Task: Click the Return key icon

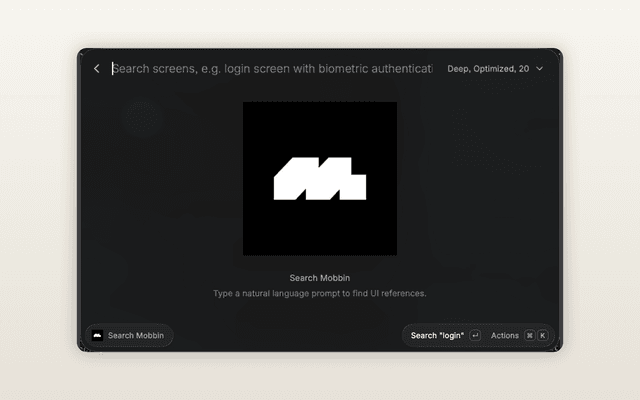Action: 475,336
